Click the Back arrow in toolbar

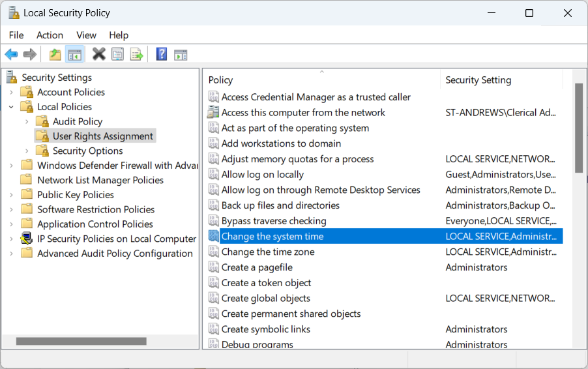[11, 55]
